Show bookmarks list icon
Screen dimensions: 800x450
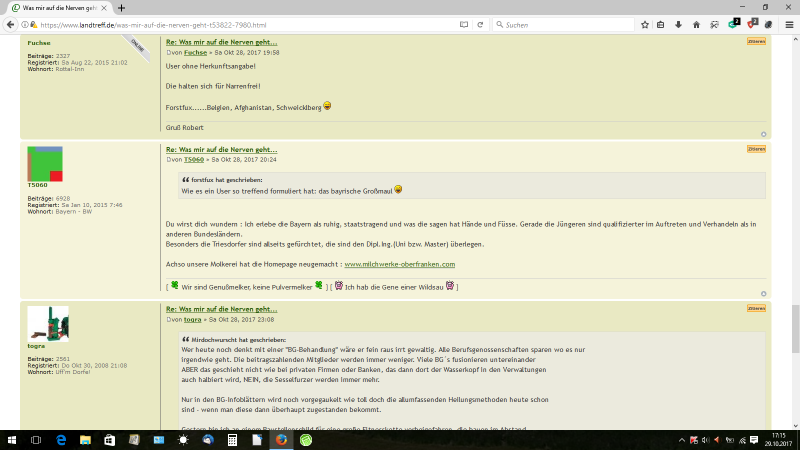661,24
